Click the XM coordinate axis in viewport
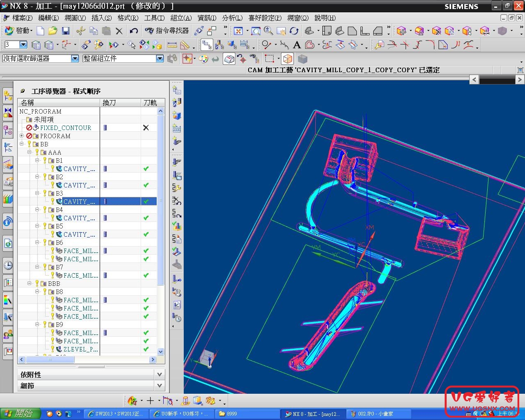The image size is (525, 420). (370, 227)
